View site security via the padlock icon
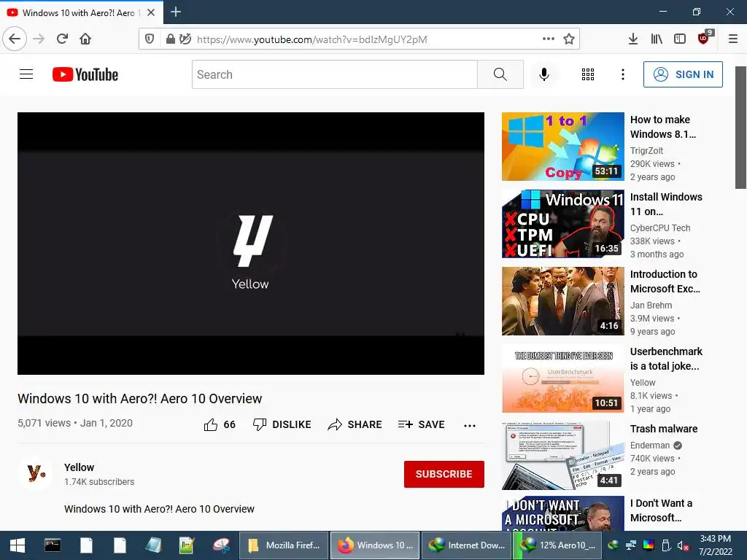Viewport: 747px width, 560px height. coord(170,39)
